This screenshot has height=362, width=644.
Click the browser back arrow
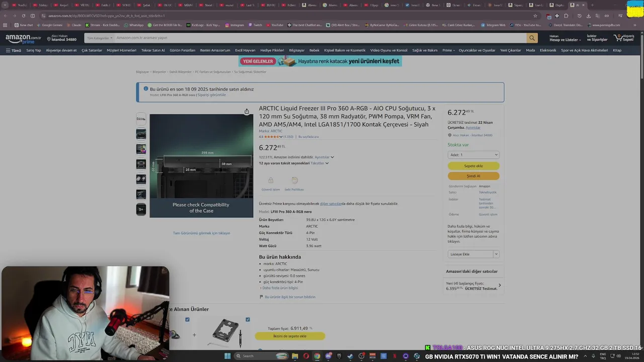[6, 16]
